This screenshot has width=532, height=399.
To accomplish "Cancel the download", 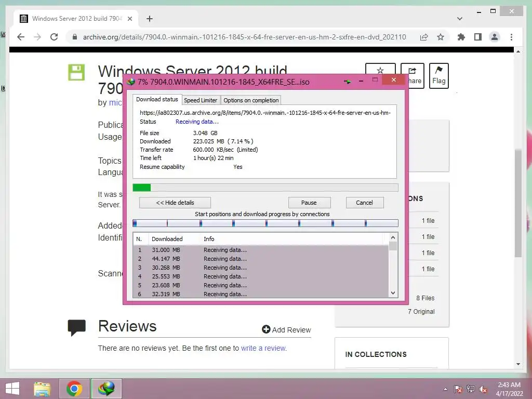I will [364, 203].
